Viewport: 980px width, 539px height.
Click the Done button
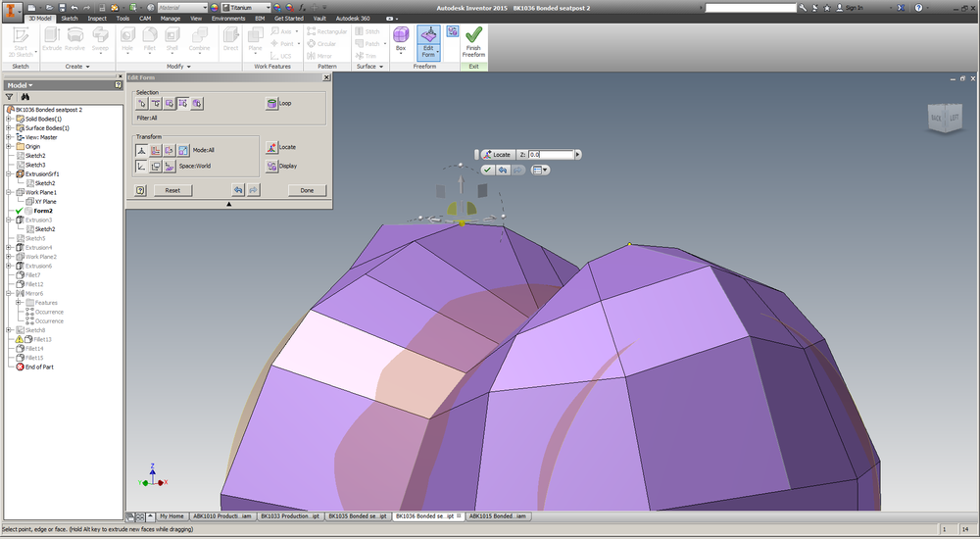pos(307,191)
